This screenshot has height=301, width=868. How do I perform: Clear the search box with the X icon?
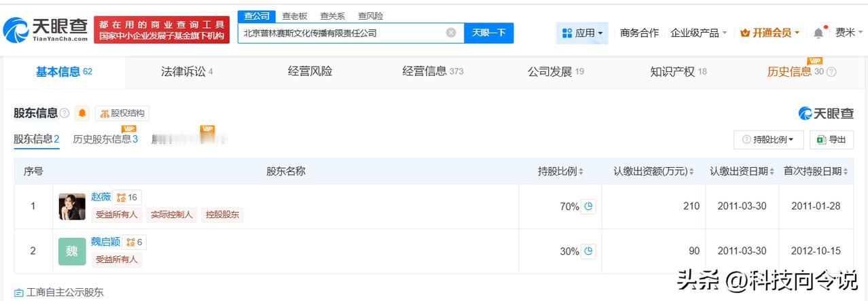(451, 33)
